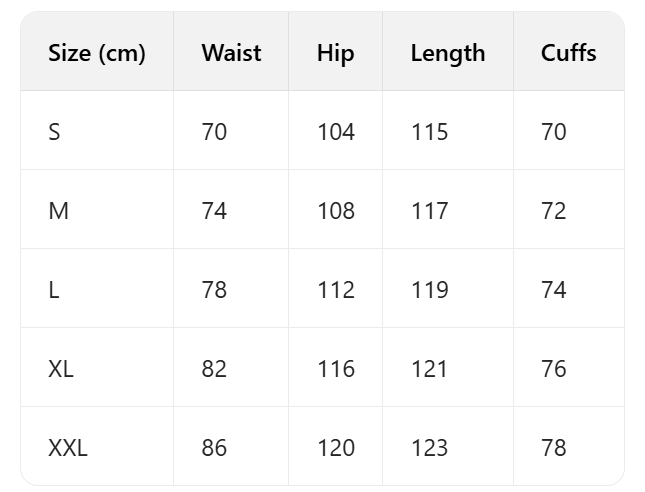Viewport: 645px width, 492px height.
Task: Select the length value 123
Action: (429, 448)
